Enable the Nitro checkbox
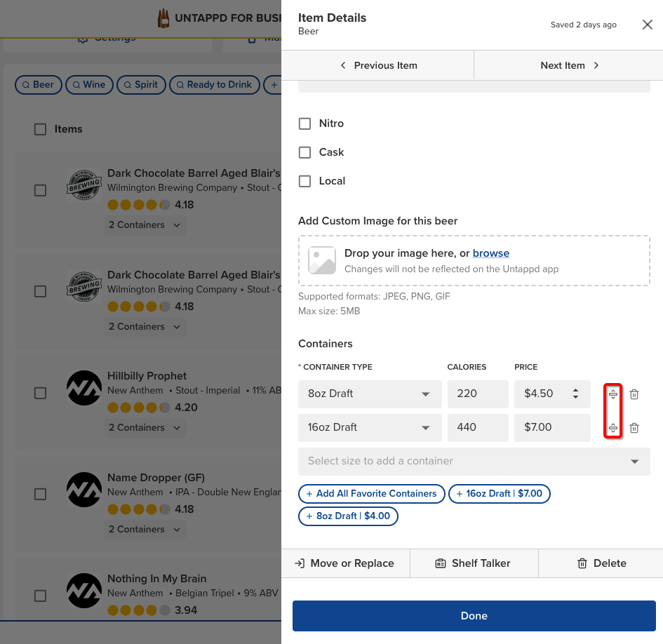The image size is (663, 644). (x=304, y=123)
